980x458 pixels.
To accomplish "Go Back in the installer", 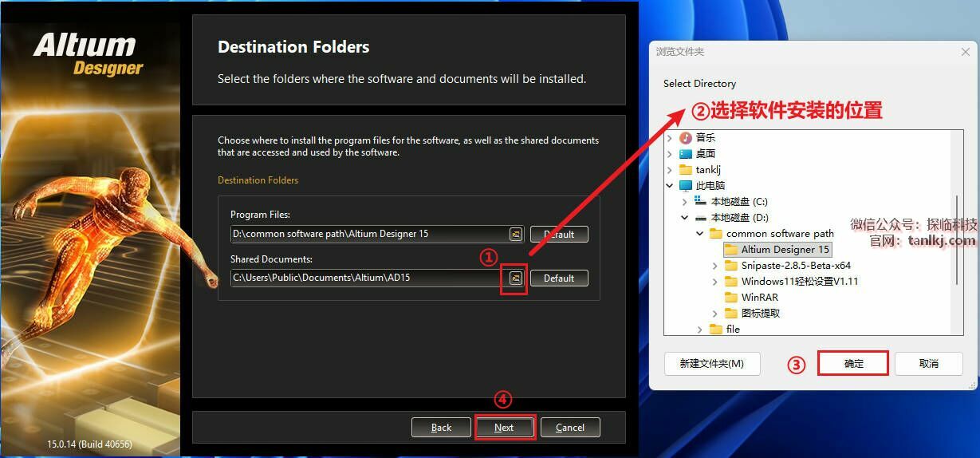I will 441,427.
